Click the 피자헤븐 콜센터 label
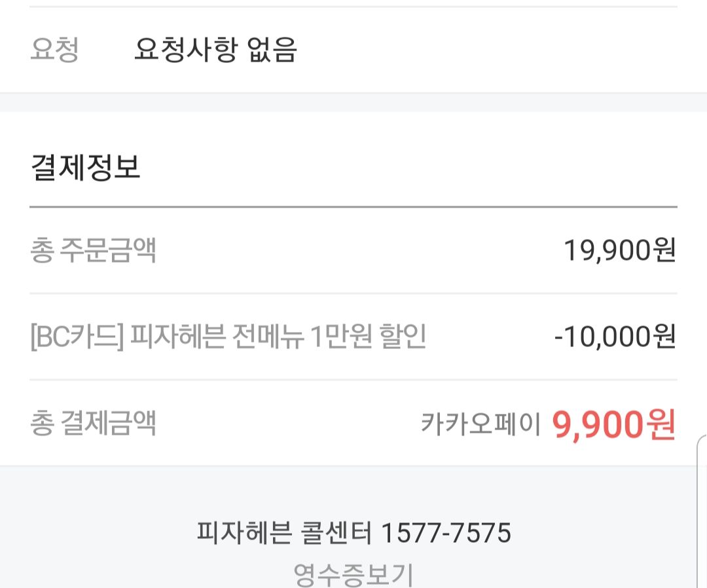Viewport: 707px width, 588px height. coord(284,533)
